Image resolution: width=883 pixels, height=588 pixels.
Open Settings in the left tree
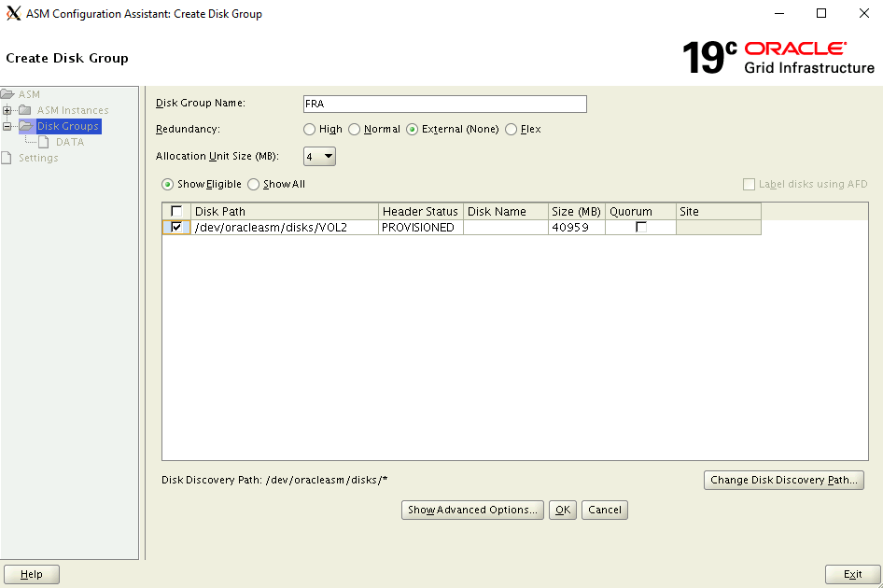[x=38, y=158]
